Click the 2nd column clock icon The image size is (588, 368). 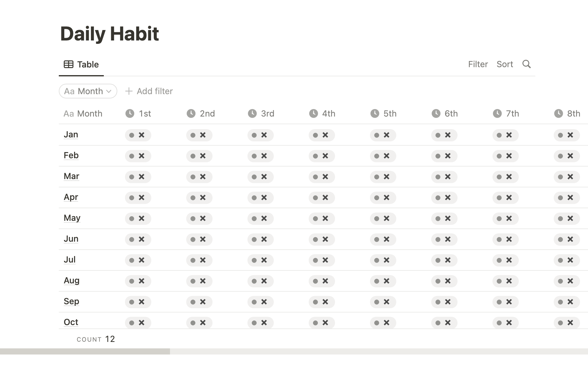[191, 113]
